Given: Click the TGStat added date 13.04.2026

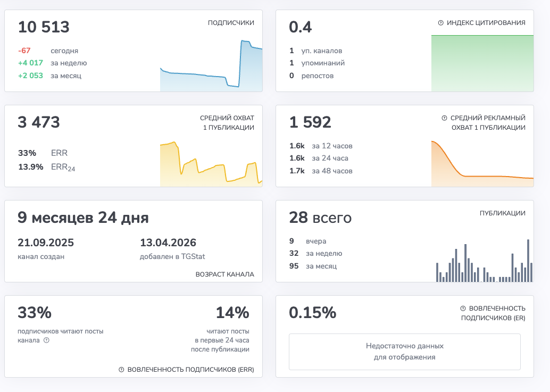Looking at the screenshot, I should point(168,243).
